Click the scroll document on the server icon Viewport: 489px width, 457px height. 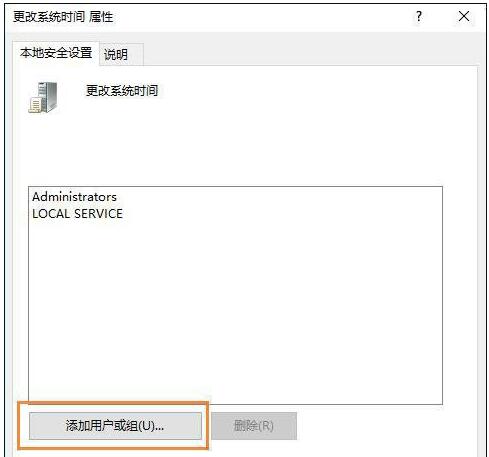pyautogui.click(x=35, y=105)
